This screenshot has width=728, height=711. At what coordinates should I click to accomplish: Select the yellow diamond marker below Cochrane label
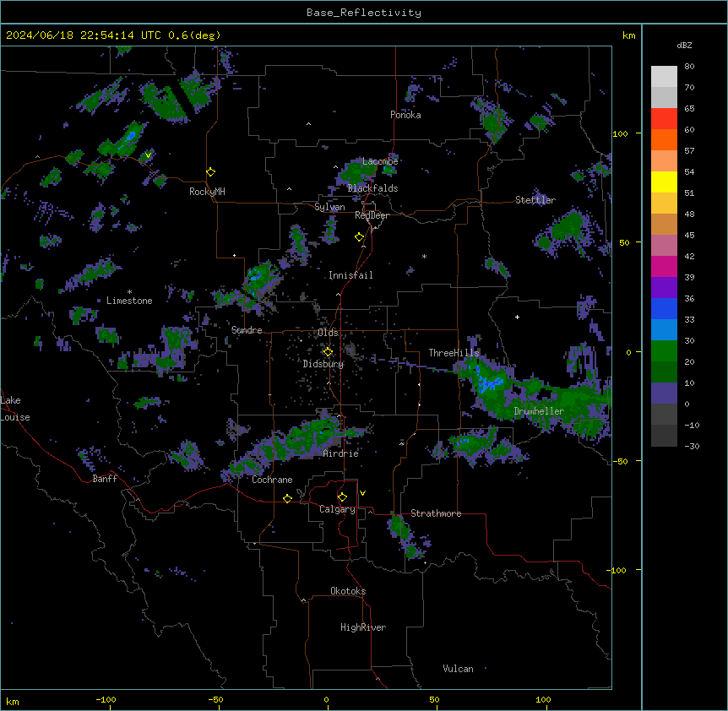pos(287,498)
